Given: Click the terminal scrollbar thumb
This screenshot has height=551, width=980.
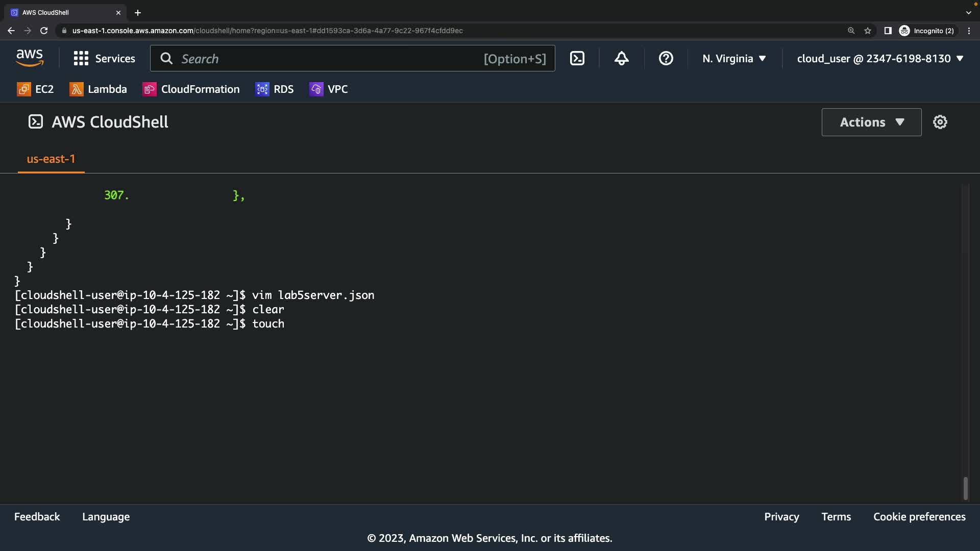Looking at the screenshot, I should point(965,488).
